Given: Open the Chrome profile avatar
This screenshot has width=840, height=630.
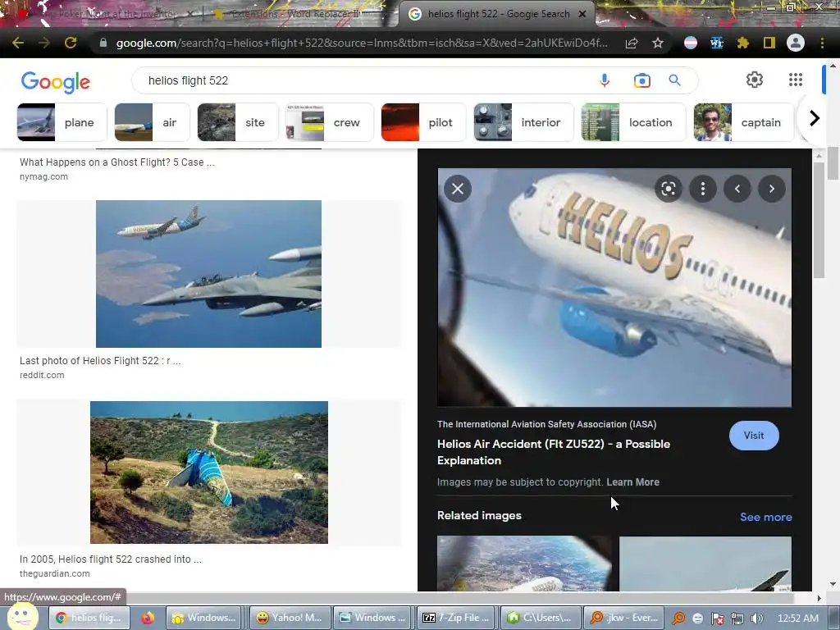Looking at the screenshot, I should (x=796, y=43).
